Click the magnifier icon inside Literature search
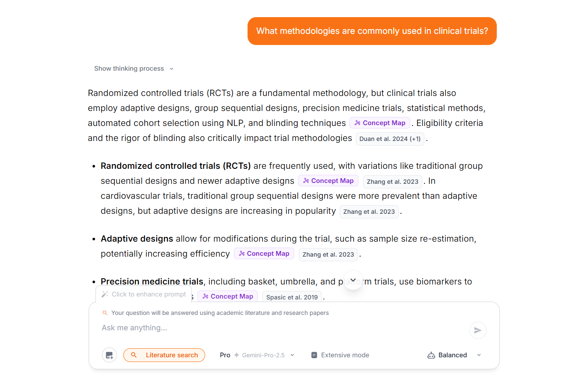The image size is (588, 380). [134, 355]
